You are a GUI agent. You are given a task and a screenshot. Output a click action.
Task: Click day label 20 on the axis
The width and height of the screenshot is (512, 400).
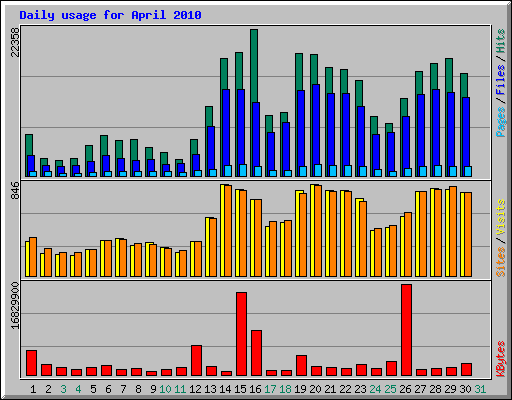(x=315, y=389)
